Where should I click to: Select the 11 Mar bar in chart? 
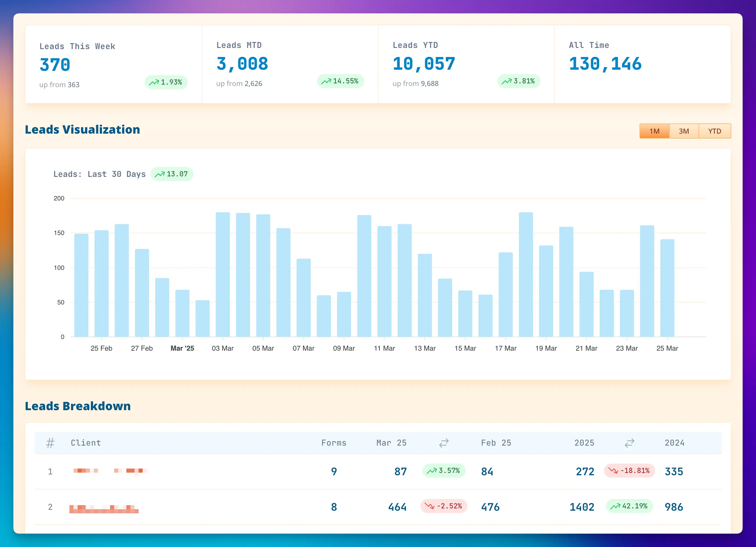tap(384, 281)
